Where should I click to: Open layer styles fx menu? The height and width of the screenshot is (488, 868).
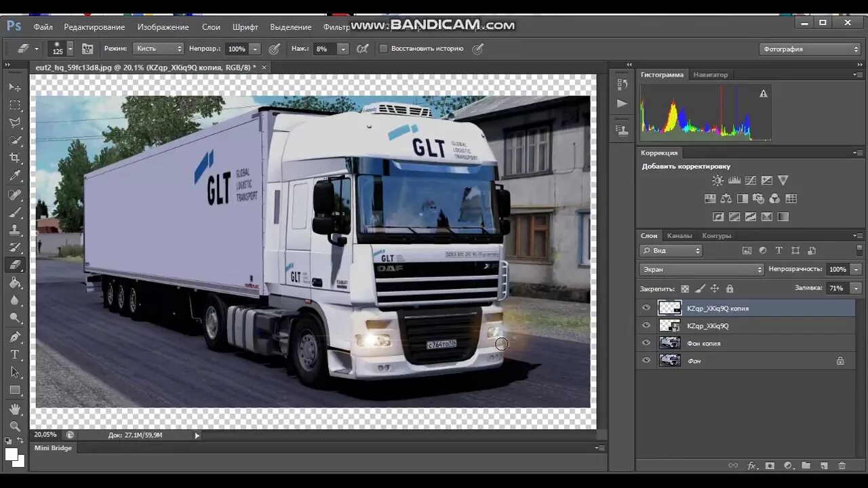tap(752, 466)
